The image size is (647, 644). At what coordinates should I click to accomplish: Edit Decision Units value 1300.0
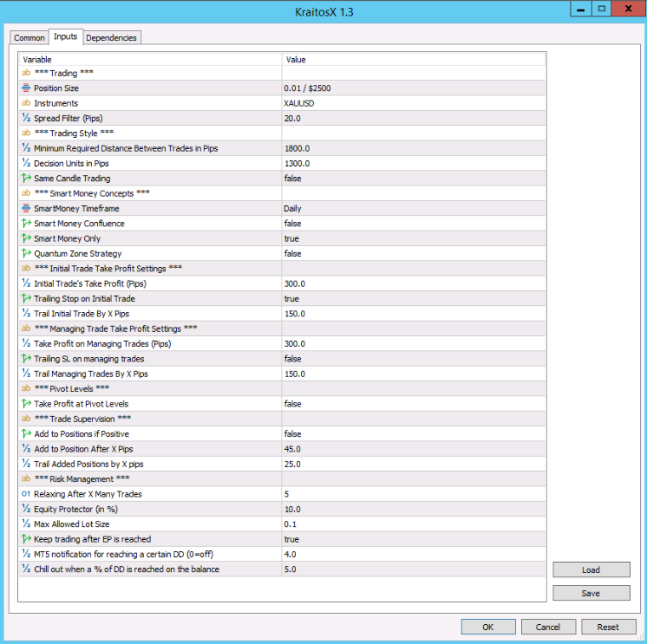414,163
